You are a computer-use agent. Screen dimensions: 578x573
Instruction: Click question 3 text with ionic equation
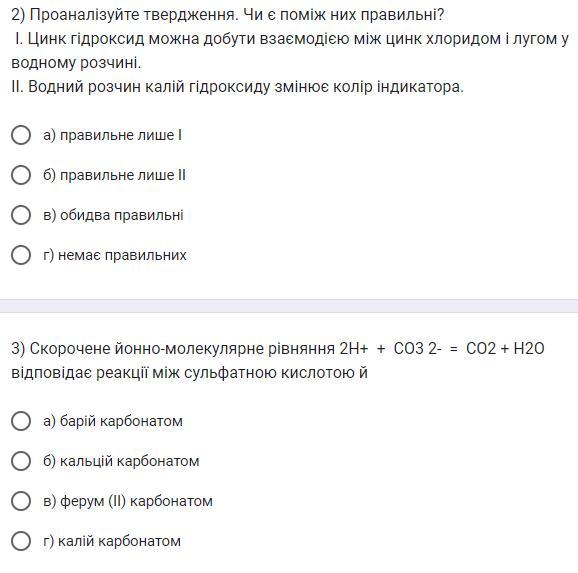278,361
